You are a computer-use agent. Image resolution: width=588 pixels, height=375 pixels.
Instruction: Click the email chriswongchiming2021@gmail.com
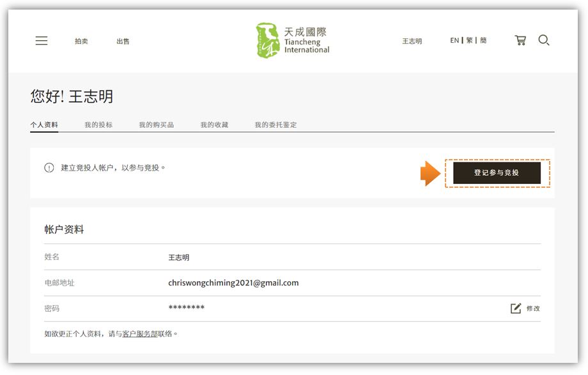point(233,283)
